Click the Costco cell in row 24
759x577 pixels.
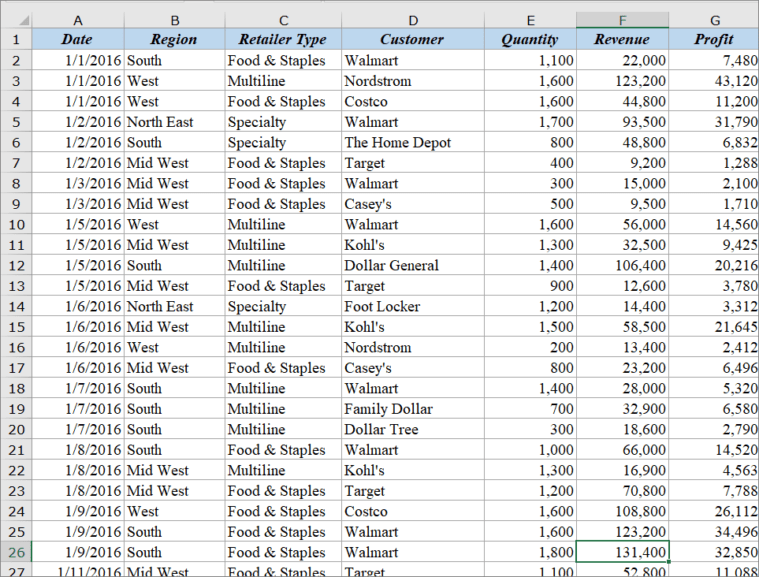pos(413,511)
